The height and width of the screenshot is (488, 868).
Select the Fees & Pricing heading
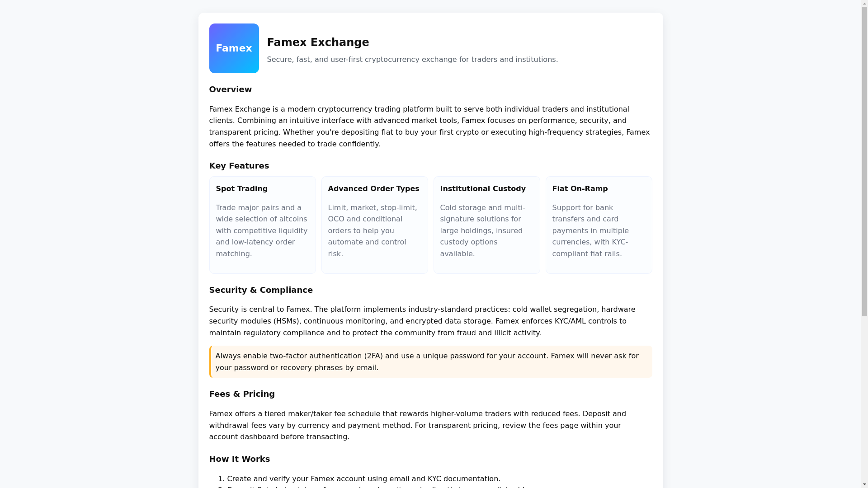pyautogui.click(x=241, y=394)
